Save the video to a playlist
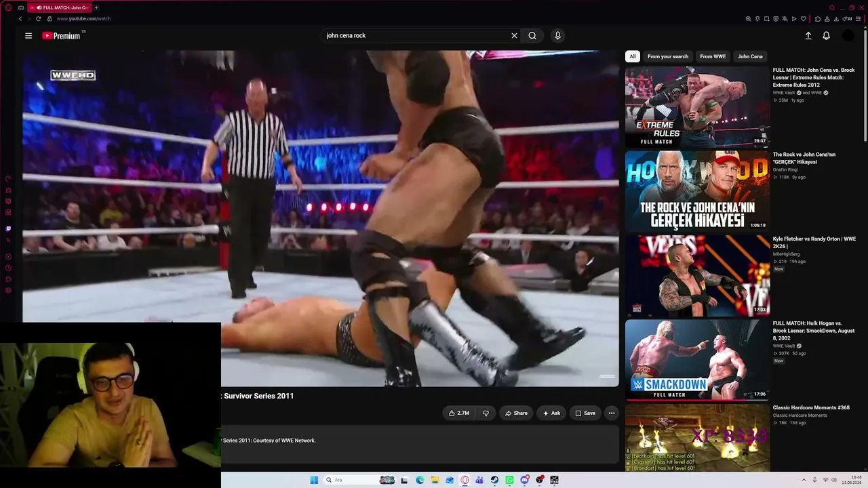 (585, 413)
